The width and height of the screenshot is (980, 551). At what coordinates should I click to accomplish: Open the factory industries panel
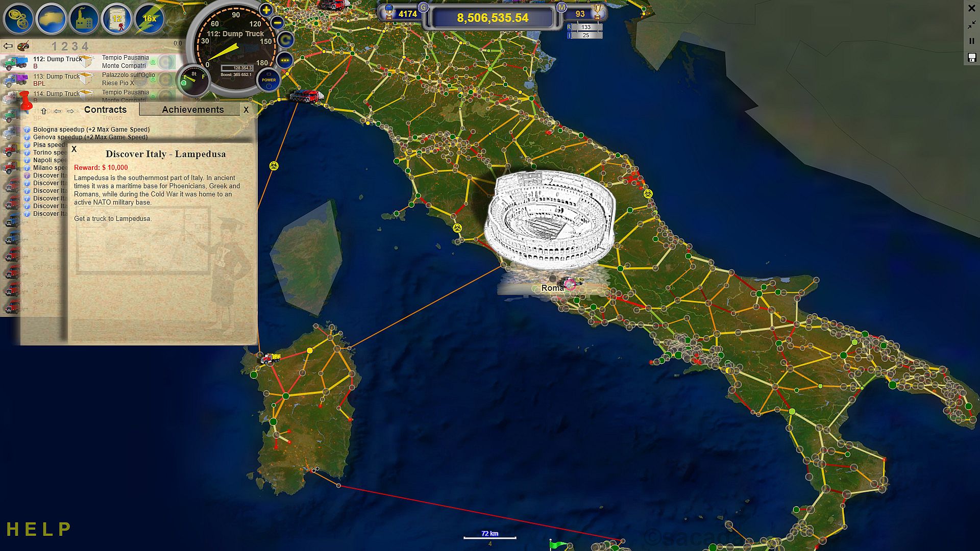tap(84, 19)
